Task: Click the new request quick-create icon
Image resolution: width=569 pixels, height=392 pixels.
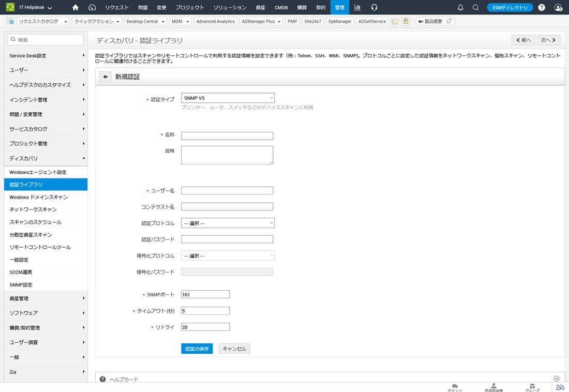Action: (x=10, y=21)
